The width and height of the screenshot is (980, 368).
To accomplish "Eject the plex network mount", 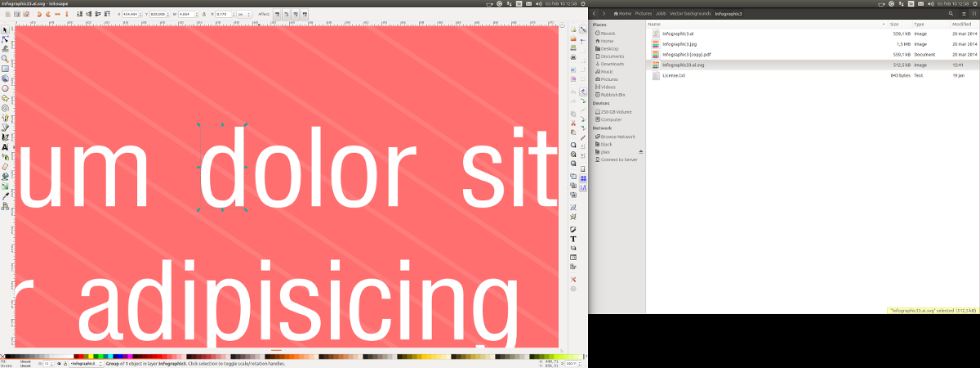I will point(641,152).
